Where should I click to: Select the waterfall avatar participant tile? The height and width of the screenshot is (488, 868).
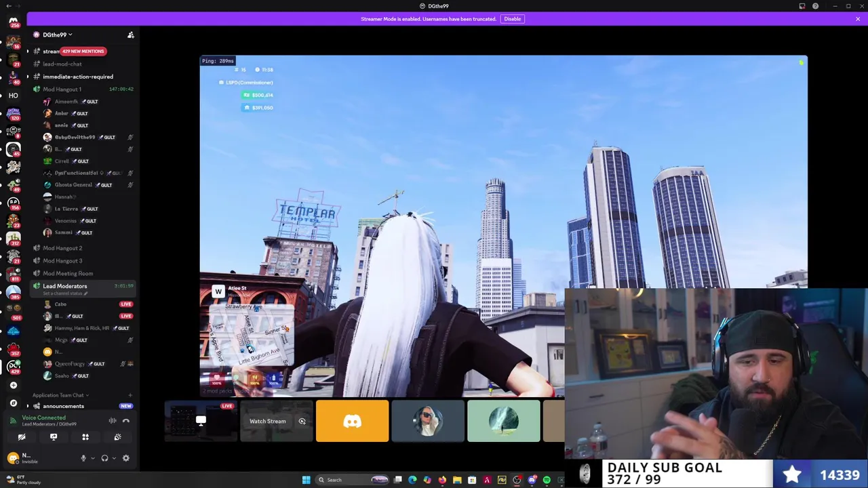tap(504, 422)
